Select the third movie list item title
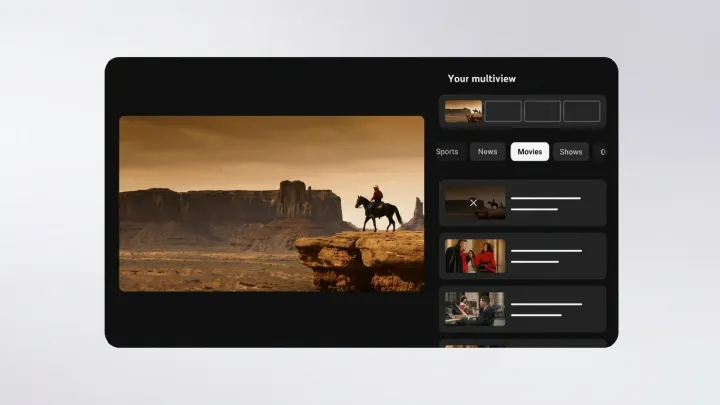720x405 pixels. [545, 304]
